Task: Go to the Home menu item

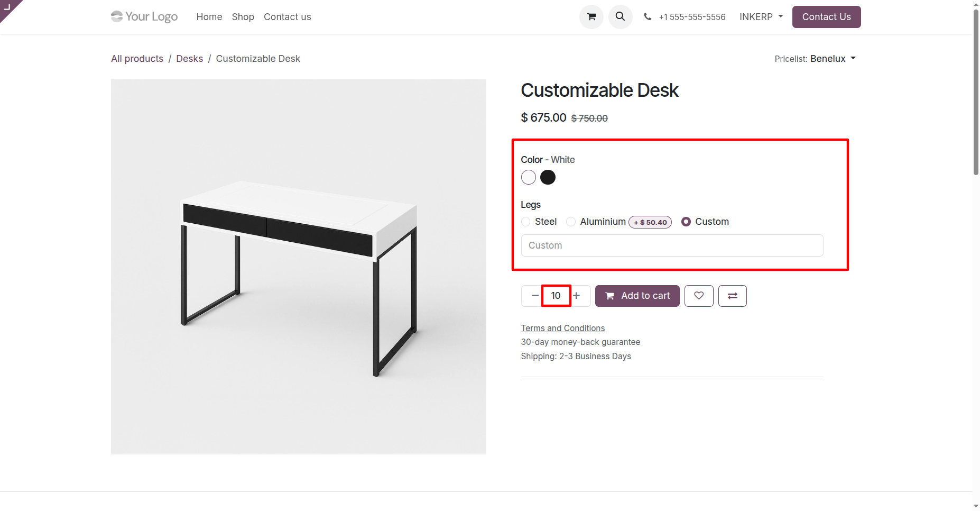Action: point(209,17)
